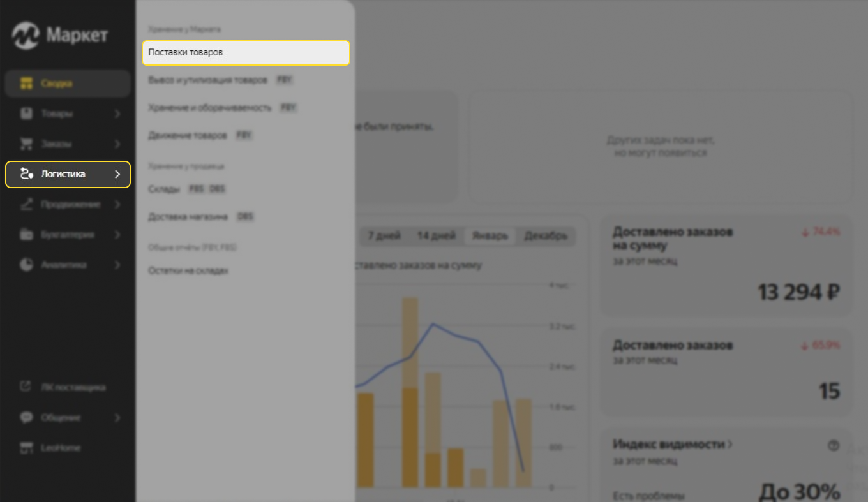The image size is (868, 502).
Task: Expand the Заказы submenu chevron
Action: point(117,144)
